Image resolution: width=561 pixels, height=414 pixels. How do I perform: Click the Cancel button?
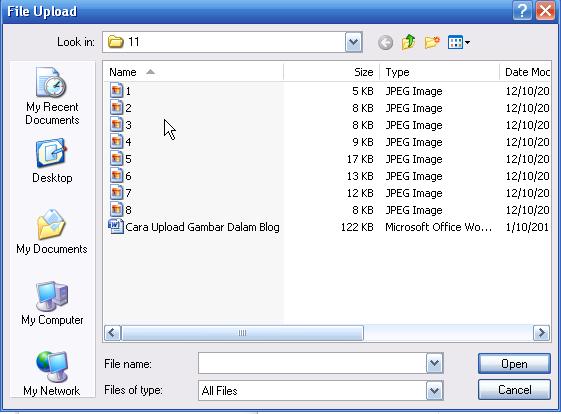[514, 390]
